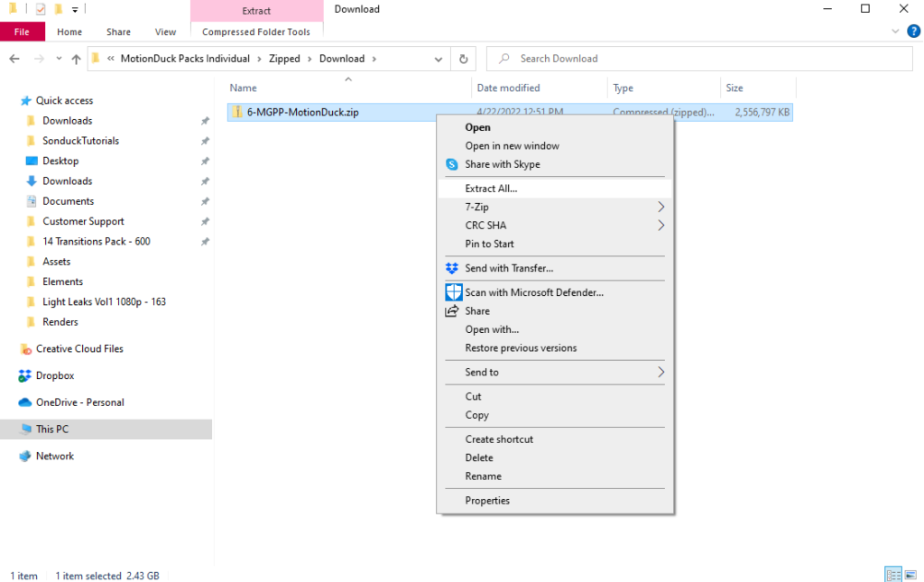Click the OneDrive cloud icon
The width and height of the screenshot is (924, 582).
25,402
